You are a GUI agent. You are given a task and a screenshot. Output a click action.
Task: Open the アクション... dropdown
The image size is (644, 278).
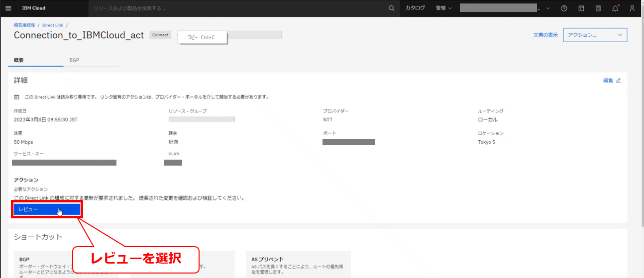[x=595, y=35]
